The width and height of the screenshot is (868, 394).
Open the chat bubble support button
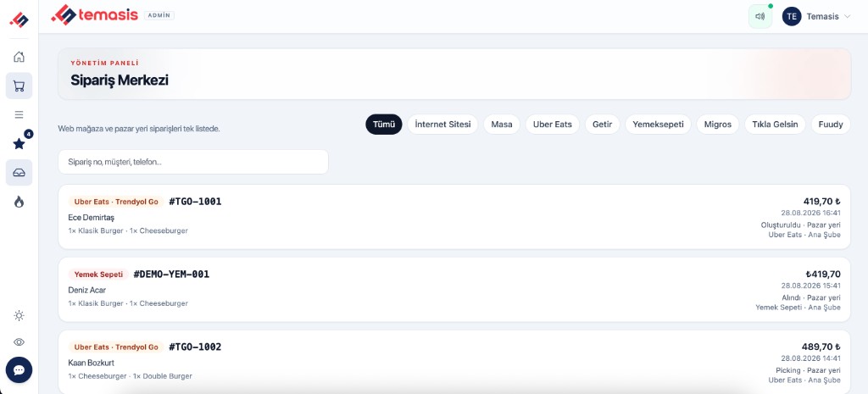coord(19,369)
